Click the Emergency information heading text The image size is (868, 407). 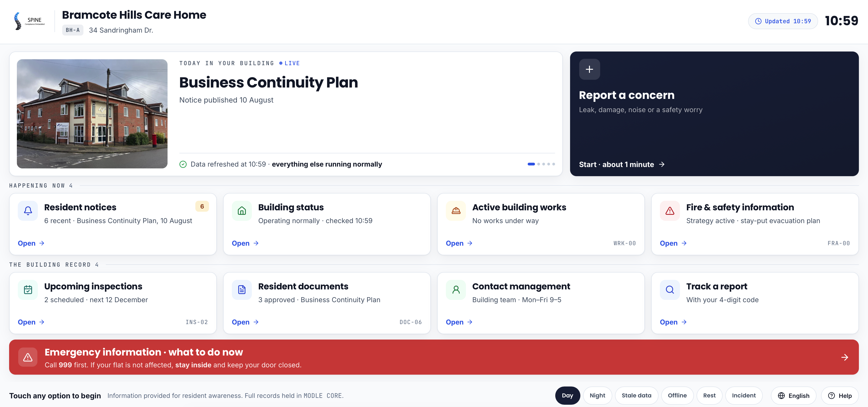144,352
